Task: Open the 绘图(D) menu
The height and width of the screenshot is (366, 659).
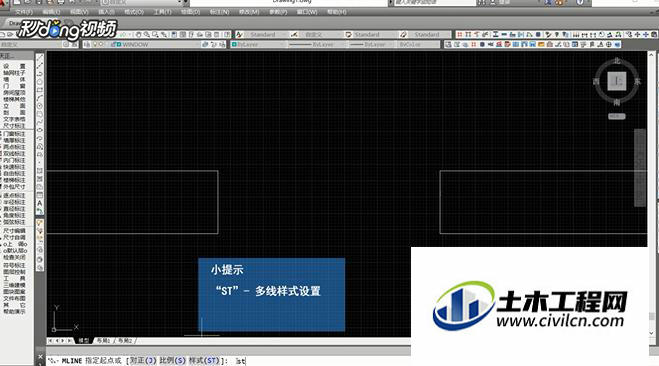Action: (x=190, y=12)
